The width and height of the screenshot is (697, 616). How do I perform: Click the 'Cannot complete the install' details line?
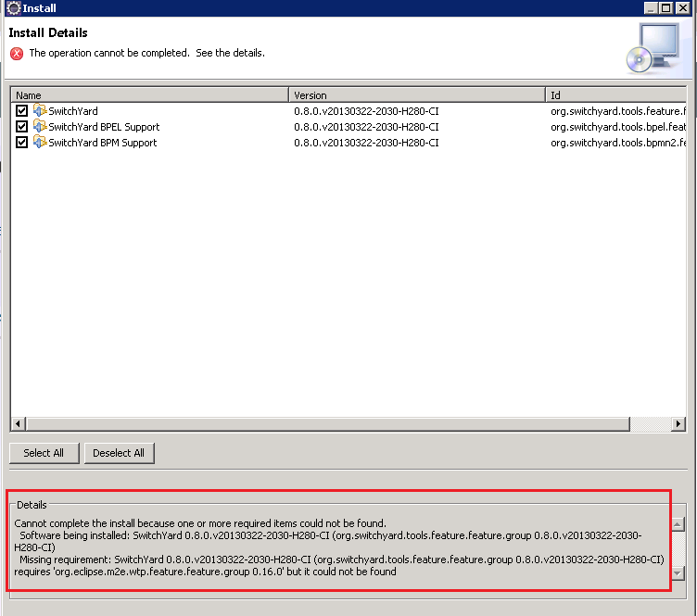(x=200, y=523)
